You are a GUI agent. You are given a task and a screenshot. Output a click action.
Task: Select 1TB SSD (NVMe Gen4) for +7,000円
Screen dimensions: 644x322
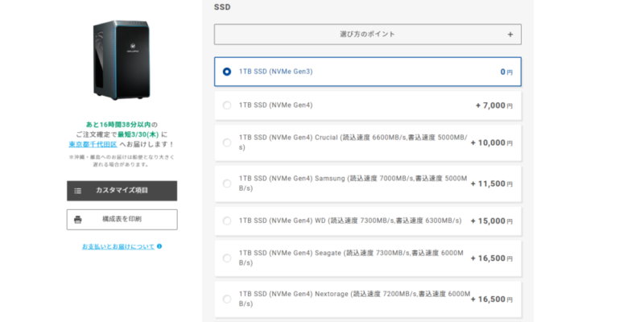227,105
